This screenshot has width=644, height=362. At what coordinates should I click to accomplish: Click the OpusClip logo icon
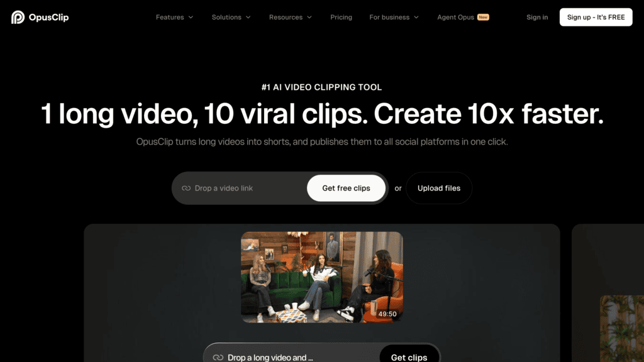point(18,17)
